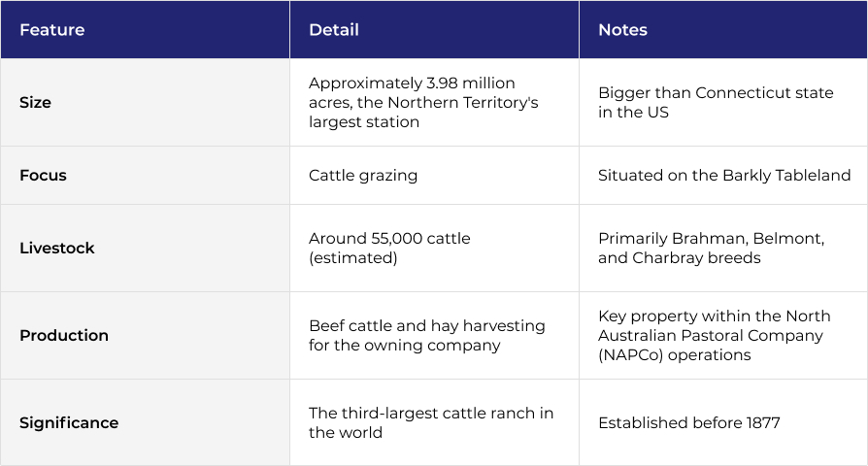This screenshot has height=466, width=868.
Task: Click the third-largest cattle ranch cell
Action: [x=435, y=423]
